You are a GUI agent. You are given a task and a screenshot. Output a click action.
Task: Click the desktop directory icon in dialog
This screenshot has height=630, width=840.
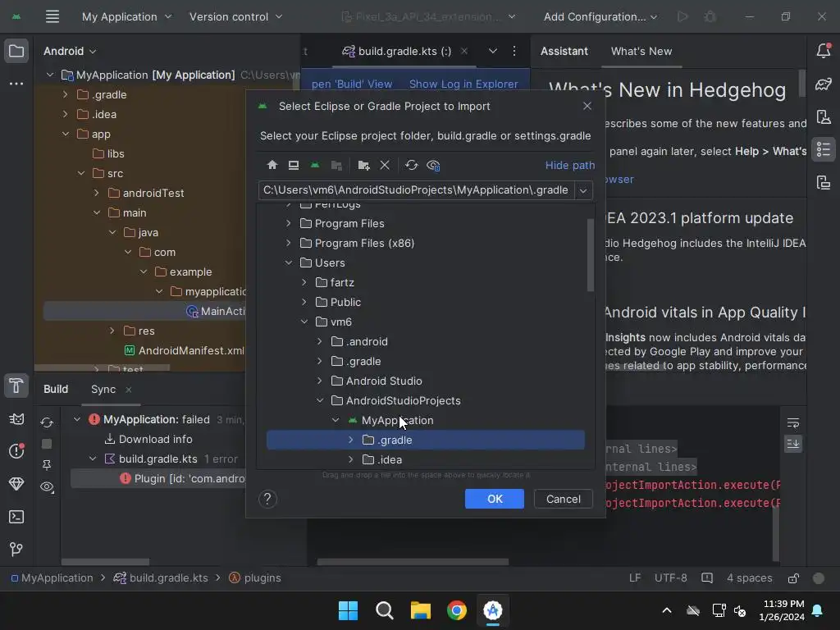pyautogui.click(x=294, y=165)
